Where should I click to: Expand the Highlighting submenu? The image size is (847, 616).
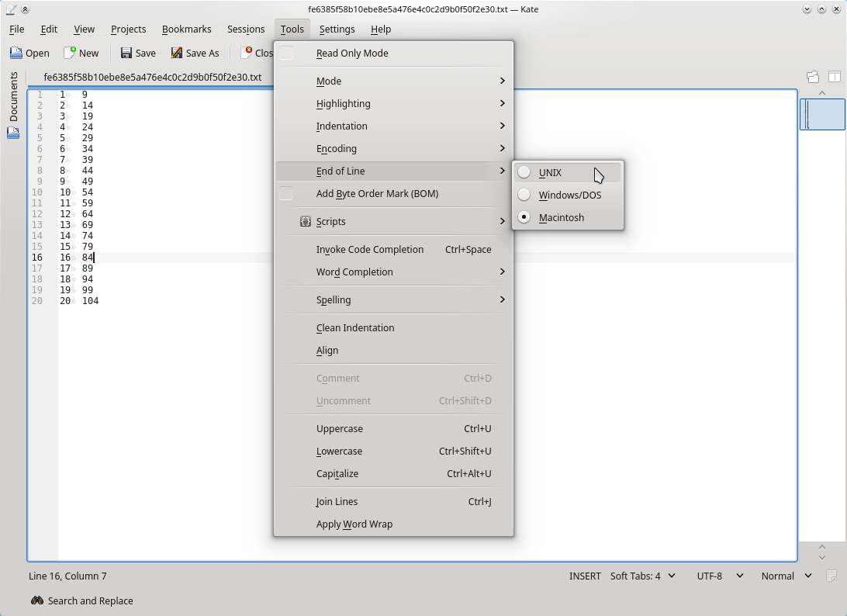tap(393, 104)
